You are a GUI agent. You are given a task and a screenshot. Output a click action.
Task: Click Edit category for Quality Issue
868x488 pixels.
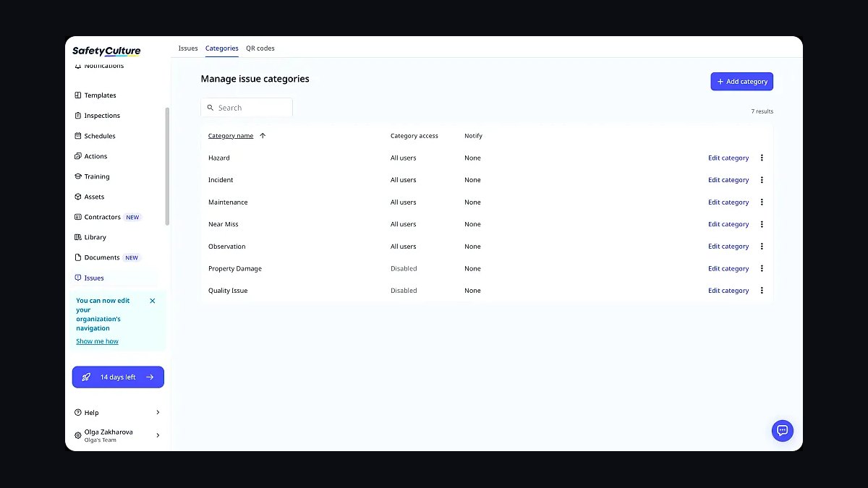(x=728, y=291)
